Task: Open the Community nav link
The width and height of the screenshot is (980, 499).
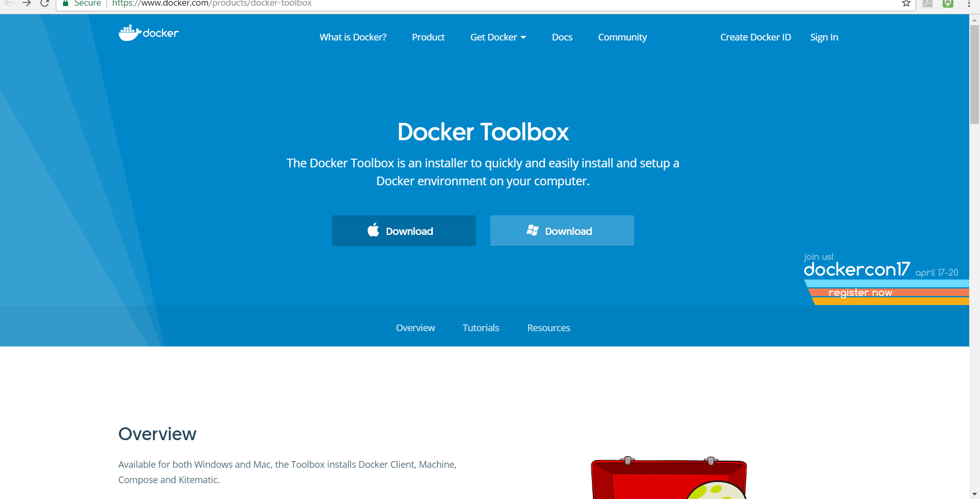Action: tap(622, 37)
